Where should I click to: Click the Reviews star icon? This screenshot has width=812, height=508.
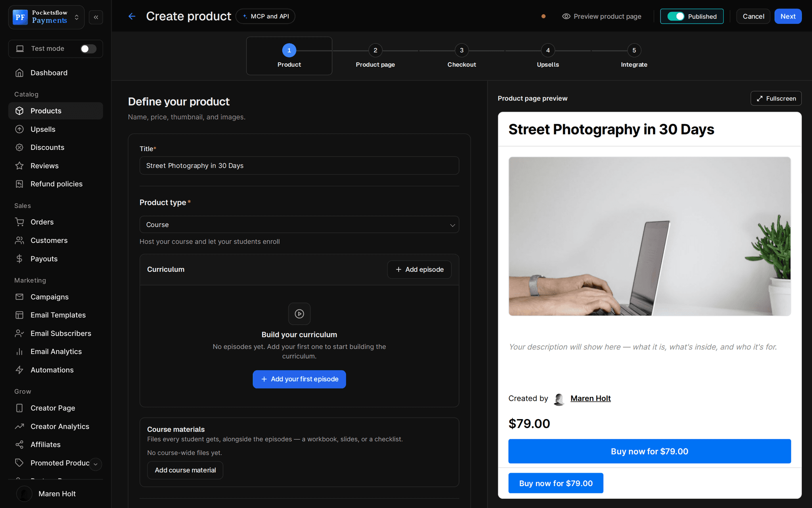coord(19,165)
